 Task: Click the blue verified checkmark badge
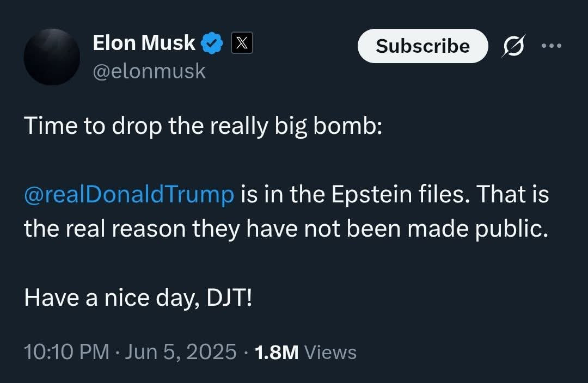[212, 44]
